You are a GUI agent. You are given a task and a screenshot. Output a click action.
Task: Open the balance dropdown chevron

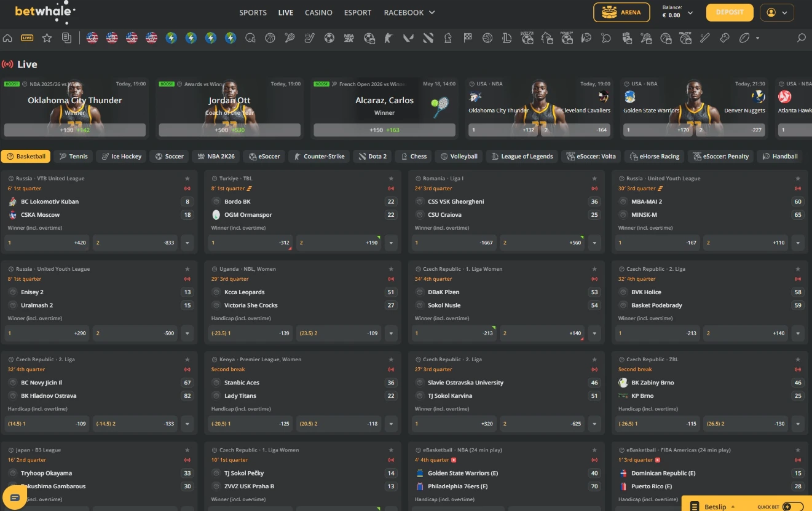click(x=690, y=13)
